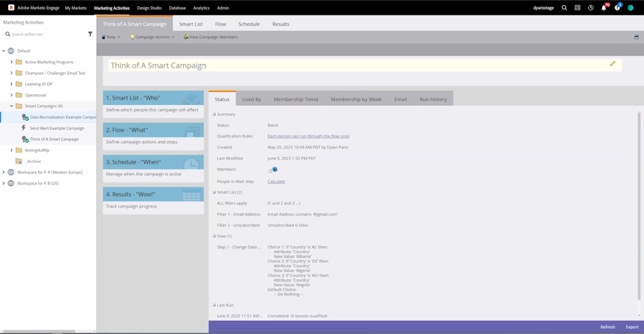Open the Flow "What" card
Image resolution: width=644 pixels, height=334 pixels.
153,136
